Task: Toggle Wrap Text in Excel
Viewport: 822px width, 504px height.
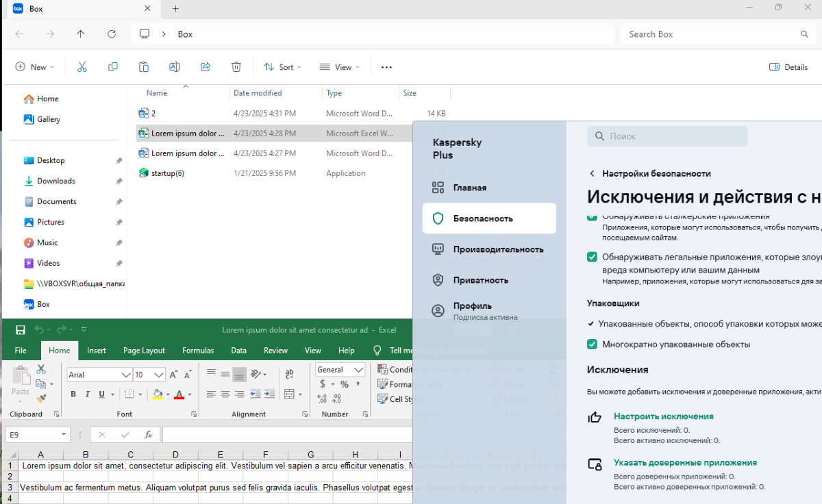Action: point(289,374)
